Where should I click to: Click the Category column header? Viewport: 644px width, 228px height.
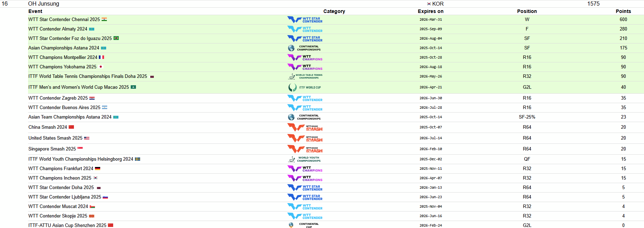(x=334, y=11)
